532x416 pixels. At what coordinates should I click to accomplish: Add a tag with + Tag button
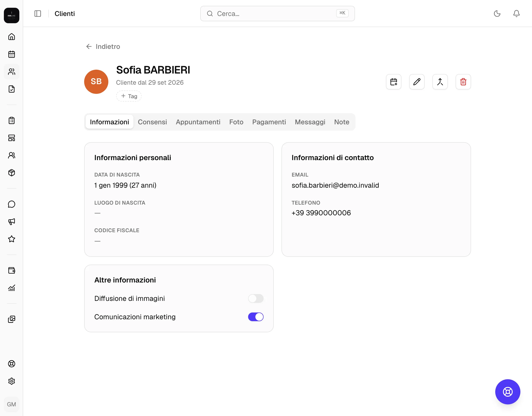click(x=129, y=96)
